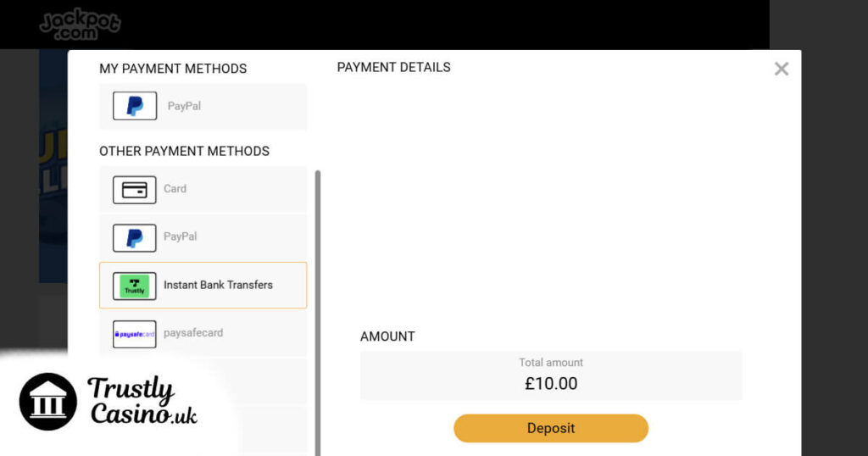Viewport: 868px width, 456px height.
Task: Close the payment dialog with the X
Action: 781,69
